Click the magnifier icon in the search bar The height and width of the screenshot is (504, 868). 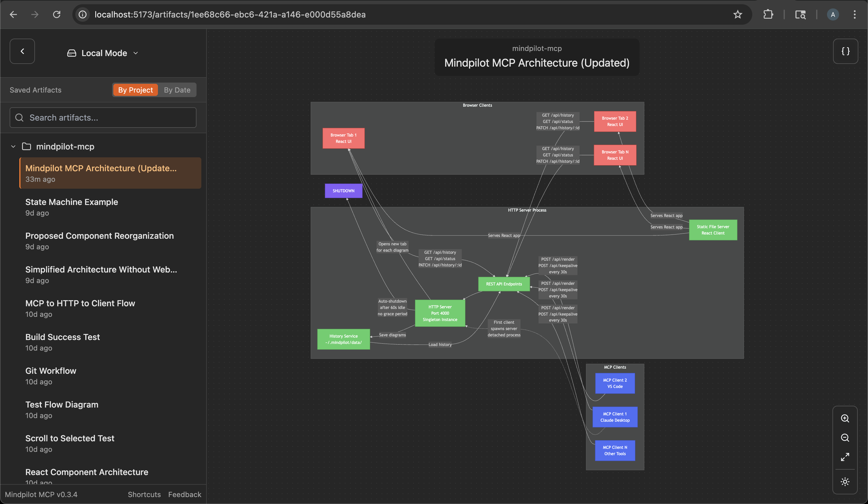[19, 118]
